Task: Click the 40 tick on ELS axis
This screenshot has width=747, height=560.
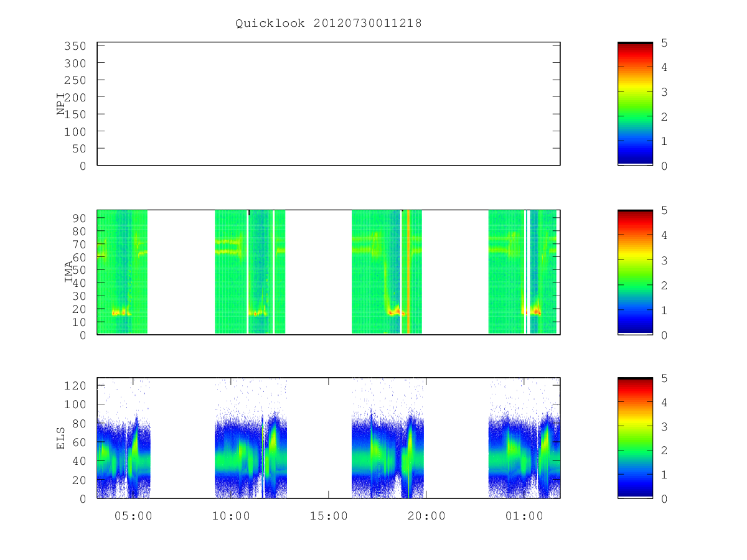Action: click(x=80, y=461)
